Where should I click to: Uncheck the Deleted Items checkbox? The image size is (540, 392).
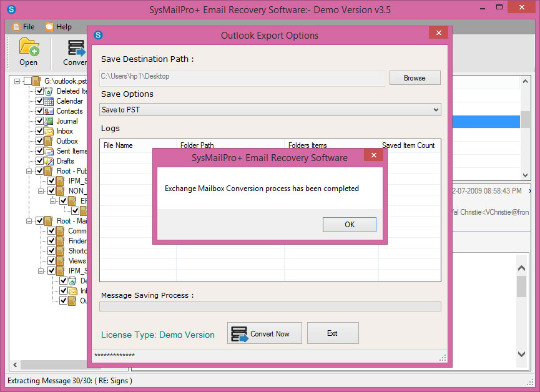39,91
